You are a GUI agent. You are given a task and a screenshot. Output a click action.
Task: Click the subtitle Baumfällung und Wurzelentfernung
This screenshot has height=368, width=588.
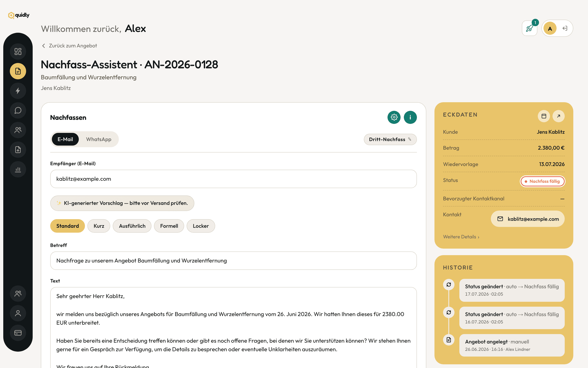click(x=89, y=77)
